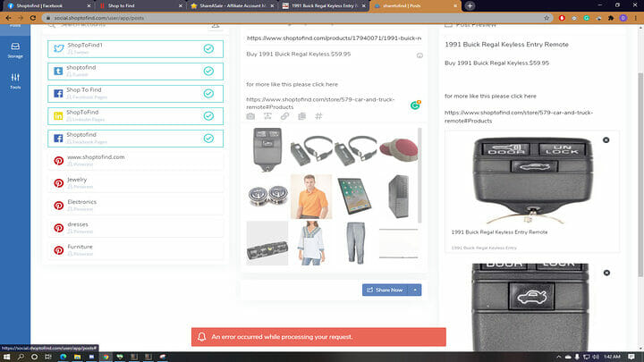
Task: Click the image gallery scrollbar
Action: click(x=419, y=175)
